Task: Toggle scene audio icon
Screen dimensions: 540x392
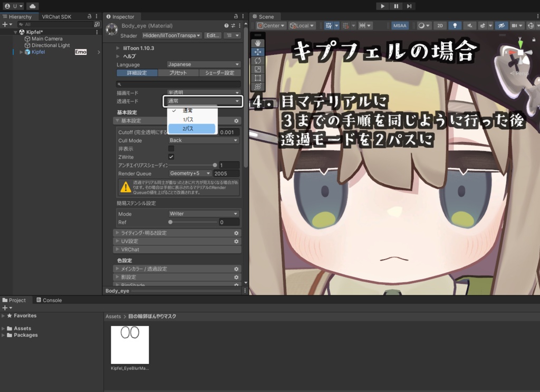Action: pos(469,25)
